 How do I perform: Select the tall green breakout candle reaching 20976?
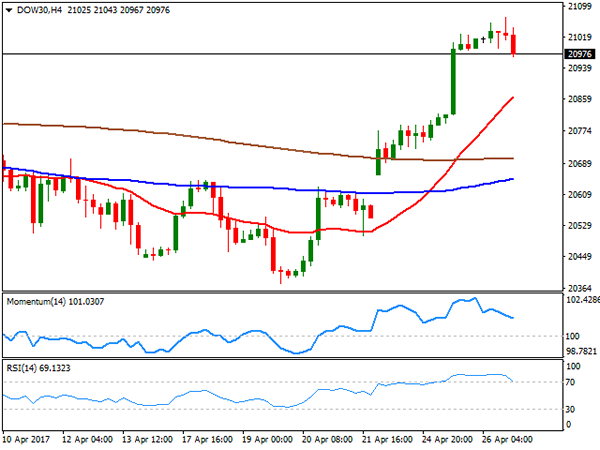tap(453, 81)
